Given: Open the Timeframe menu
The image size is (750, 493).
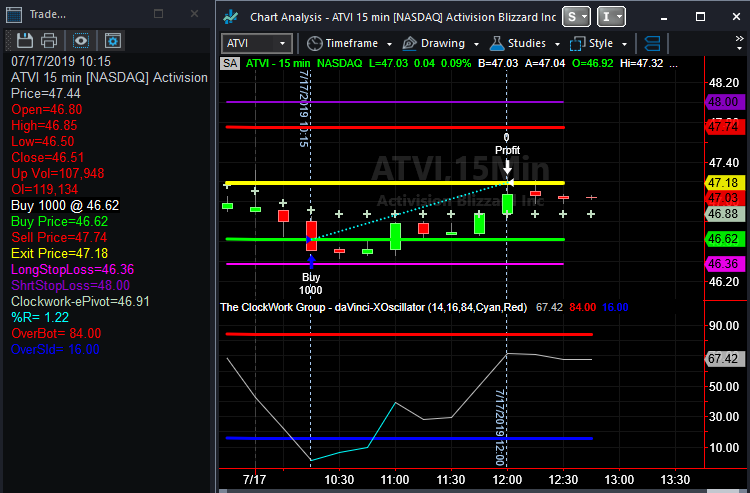Looking at the screenshot, I should 349,44.
